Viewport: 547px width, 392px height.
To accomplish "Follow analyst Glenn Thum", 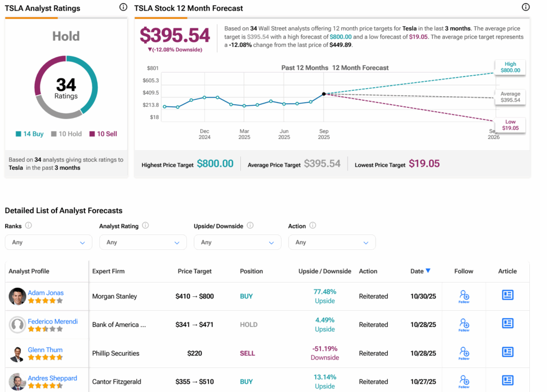I will pyautogui.click(x=464, y=353).
